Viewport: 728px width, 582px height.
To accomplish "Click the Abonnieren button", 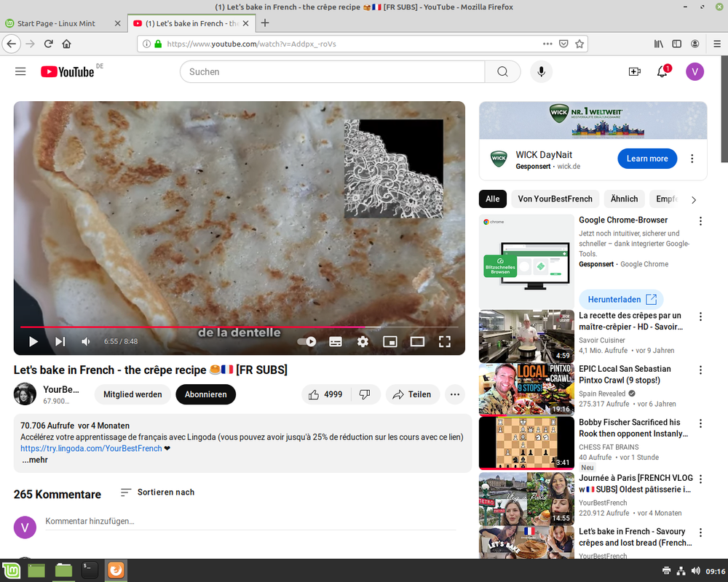I will [206, 394].
